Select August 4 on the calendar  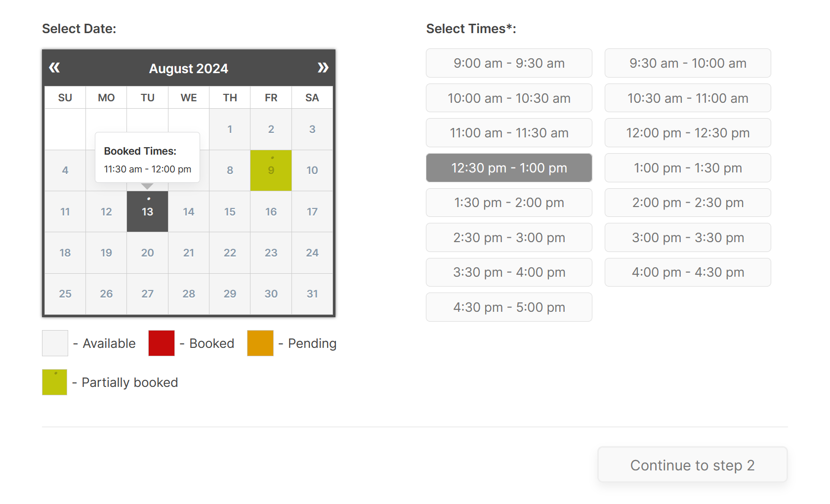[x=65, y=170]
